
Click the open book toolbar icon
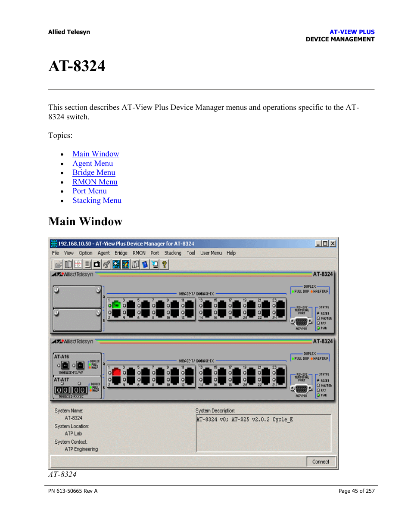[68, 264]
